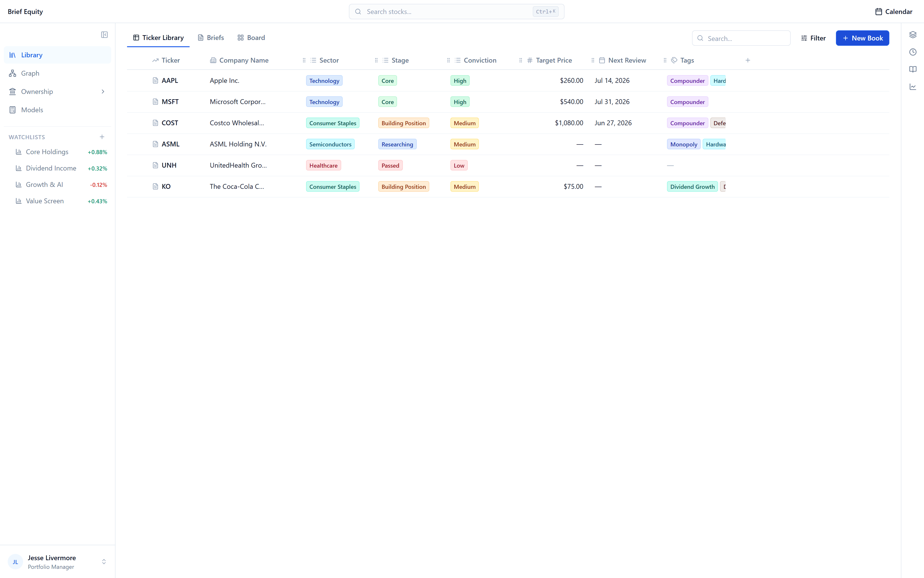Open the UNH Sector Healthcare tag
Screen dimensions: 924x578
[323, 165]
